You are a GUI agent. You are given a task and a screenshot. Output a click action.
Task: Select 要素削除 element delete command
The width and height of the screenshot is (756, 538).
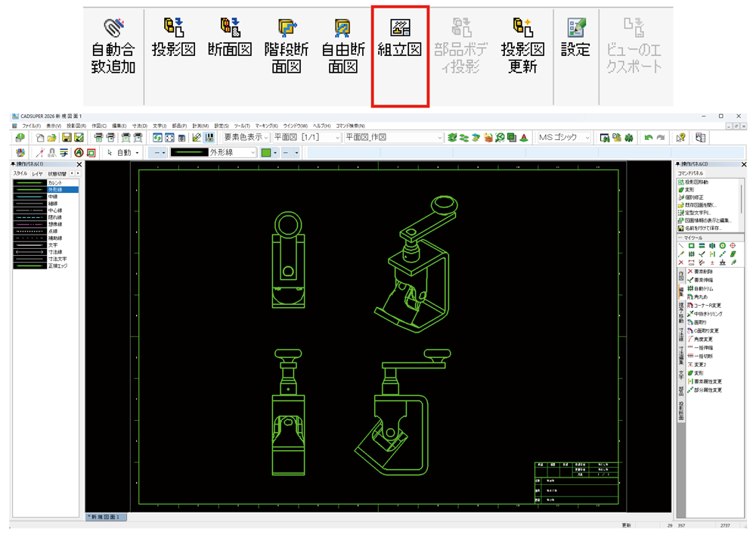[x=703, y=271]
